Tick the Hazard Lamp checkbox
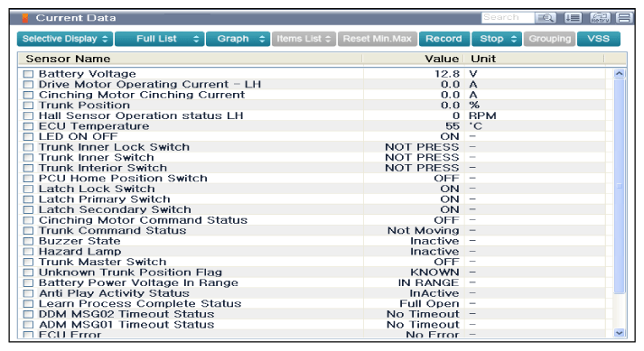 point(28,252)
